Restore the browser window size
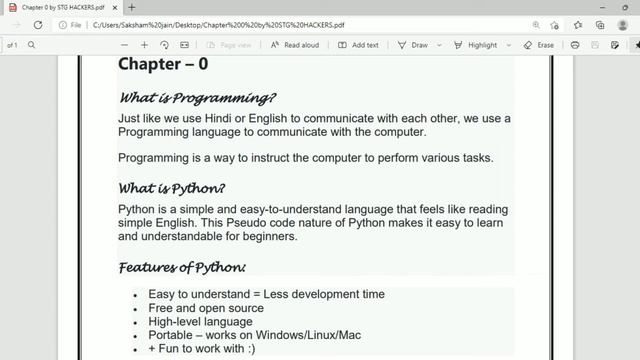This screenshot has width=640, height=360. coord(625,7)
